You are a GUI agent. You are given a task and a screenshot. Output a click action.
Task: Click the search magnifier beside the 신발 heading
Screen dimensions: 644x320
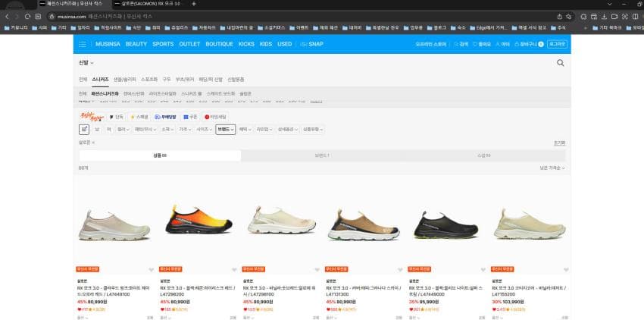click(x=560, y=63)
